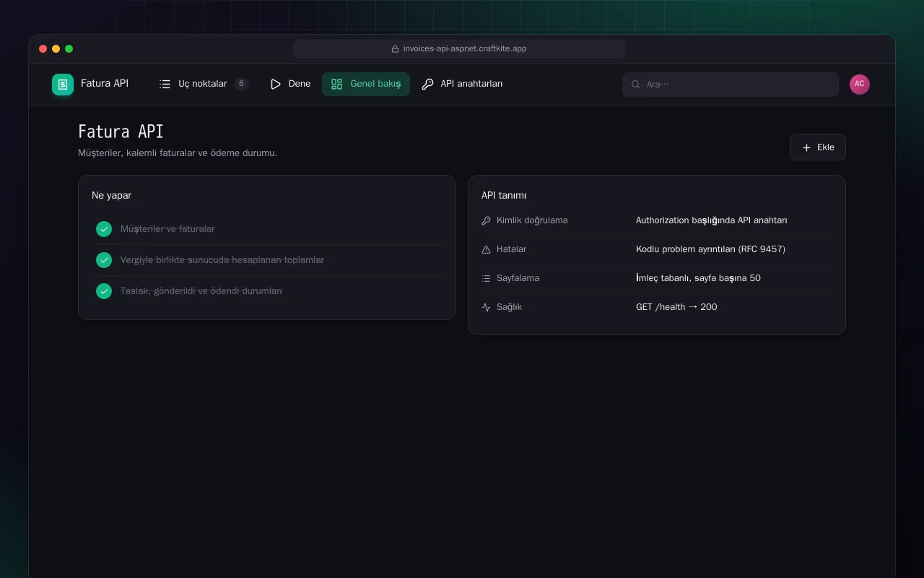The width and height of the screenshot is (924, 578).
Task: Click the list icon beside Uç noktalar
Action: coord(165,84)
